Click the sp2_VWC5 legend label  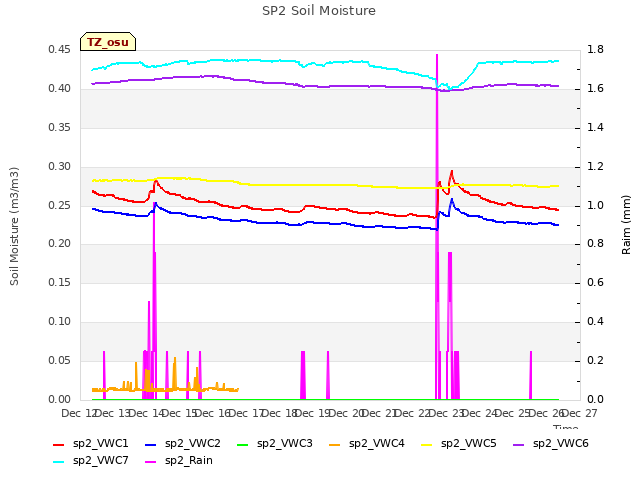(x=469, y=443)
